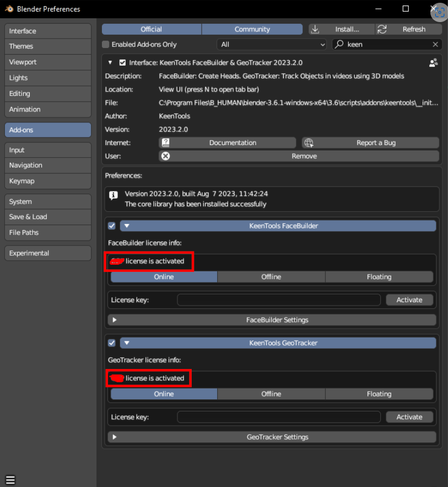Click the add-on search field containing 'keen'
The height and width of the screenshot is (487, 448).
(x=387, y=45)
